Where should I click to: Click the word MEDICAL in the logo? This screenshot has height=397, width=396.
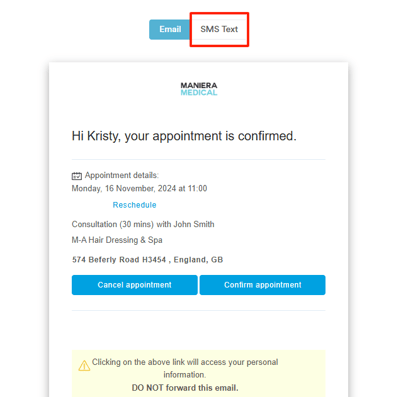pyautogui.click(x=199, y=93)
